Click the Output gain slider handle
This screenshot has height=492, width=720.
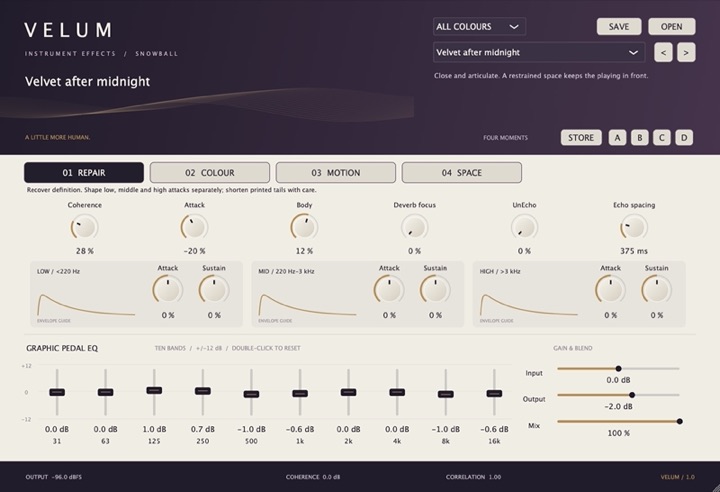pyautogui.click(x=632, y=395)
